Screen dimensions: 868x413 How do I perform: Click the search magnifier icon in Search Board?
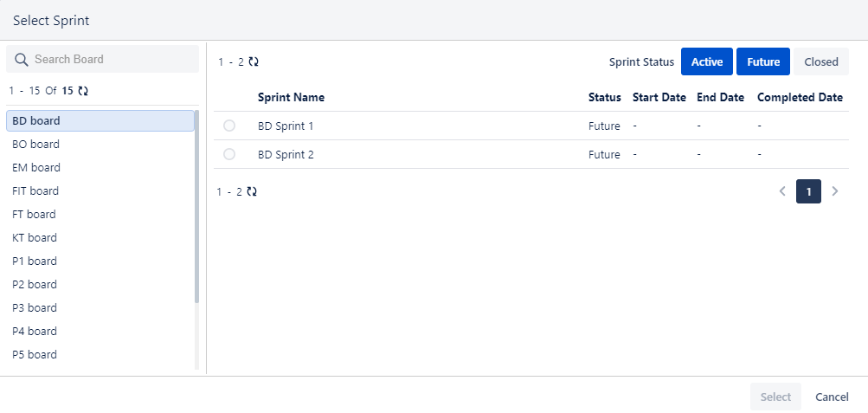[x=22, y=60]
